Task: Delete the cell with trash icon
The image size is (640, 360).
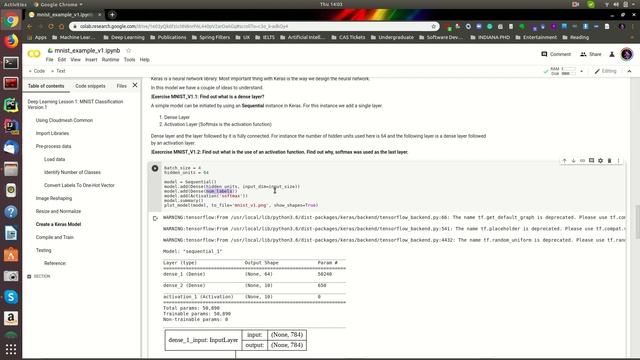Action: click(609, 161)
